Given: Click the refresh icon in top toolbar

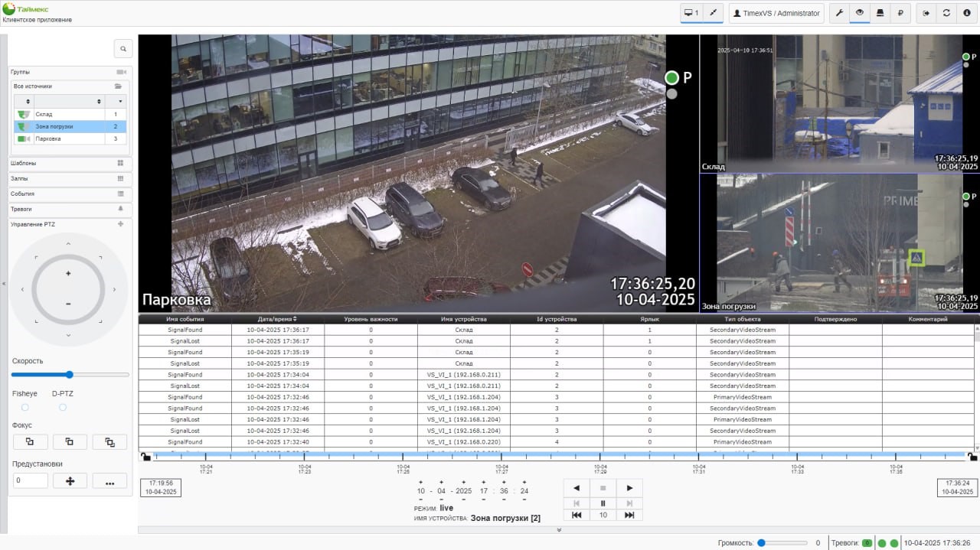Looking at the screenshot, I should [x=946, y=13].
